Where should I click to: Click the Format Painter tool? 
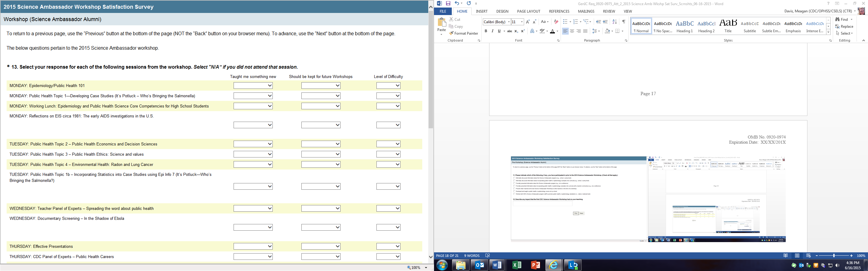(x=464, y=33)
